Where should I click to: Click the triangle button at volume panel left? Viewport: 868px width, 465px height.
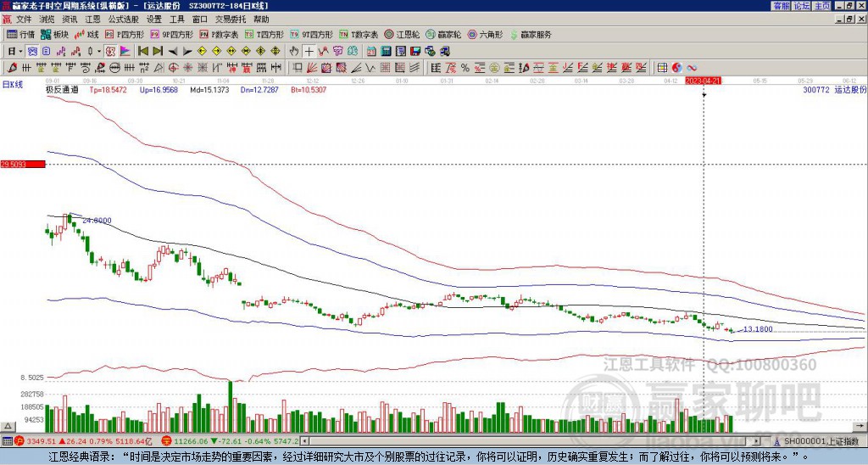coord(8,427)
